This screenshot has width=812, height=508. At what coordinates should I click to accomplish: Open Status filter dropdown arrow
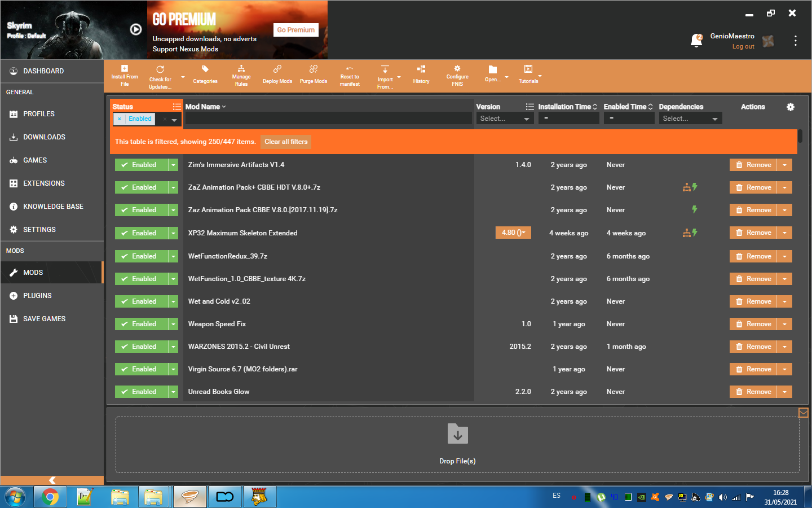(x=174, y=120)
